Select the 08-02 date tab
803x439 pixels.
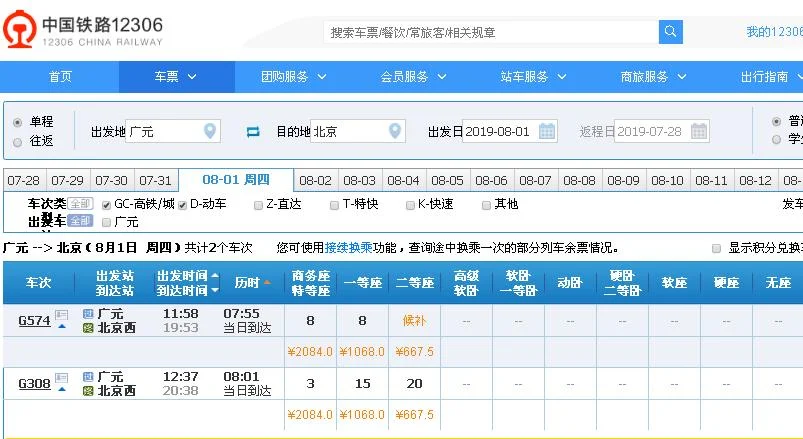(315, 180)
